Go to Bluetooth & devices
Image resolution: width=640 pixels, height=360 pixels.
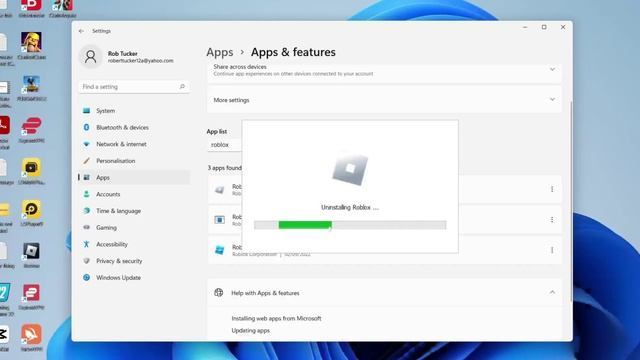134,127
